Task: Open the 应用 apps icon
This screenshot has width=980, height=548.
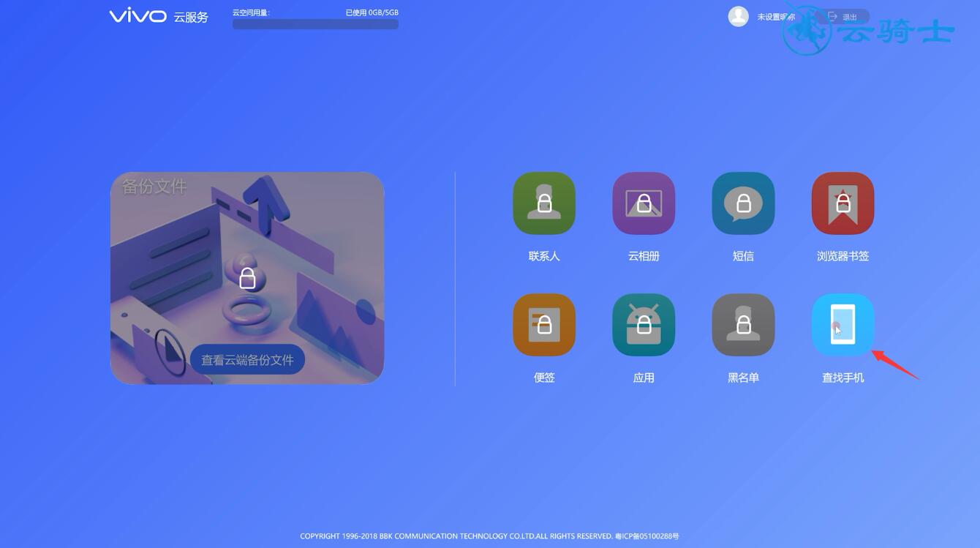Action: click(643, 325)
